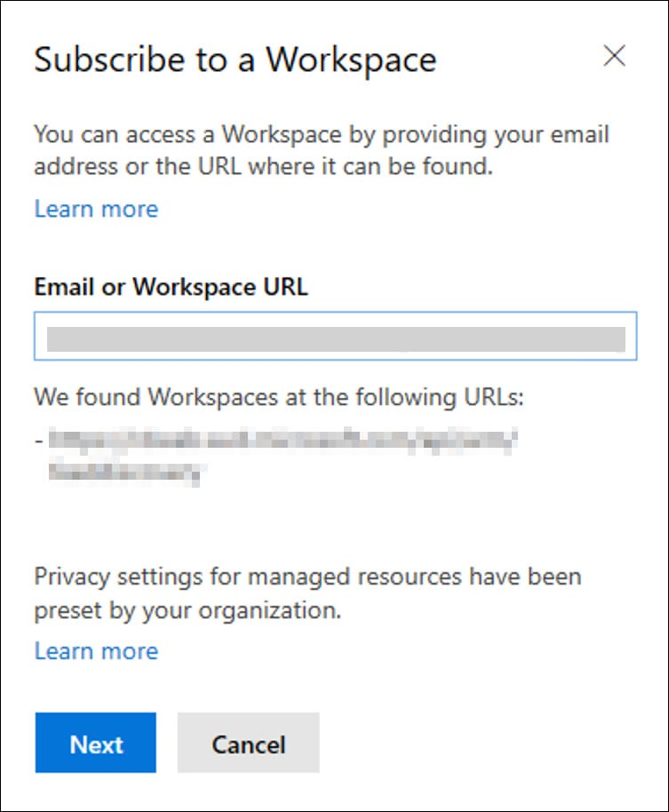Select the first line of the found workspace URL
The height and width of the screenshot is (812, 669).
(x=283, y=441)
